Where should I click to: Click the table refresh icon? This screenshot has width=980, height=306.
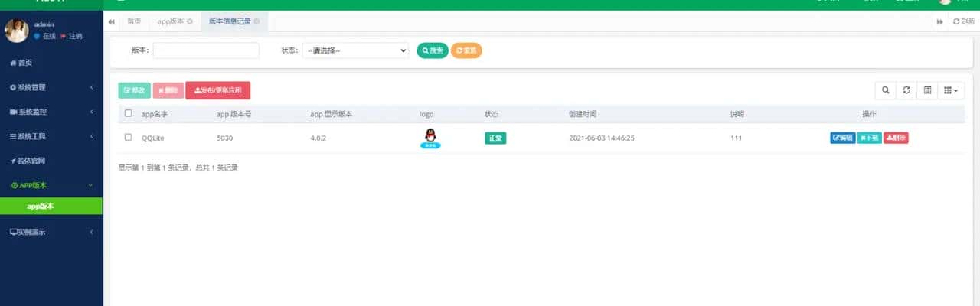click(906, 90)
